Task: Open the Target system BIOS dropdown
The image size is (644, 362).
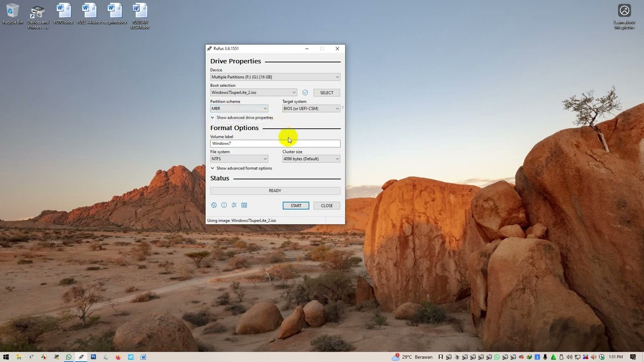Action: 311,109
